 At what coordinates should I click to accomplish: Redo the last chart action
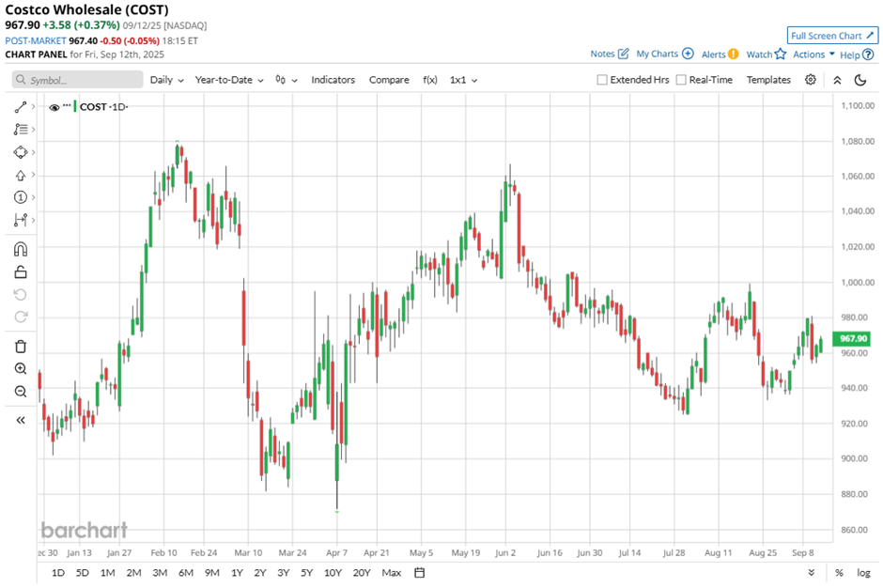point(21,317)
